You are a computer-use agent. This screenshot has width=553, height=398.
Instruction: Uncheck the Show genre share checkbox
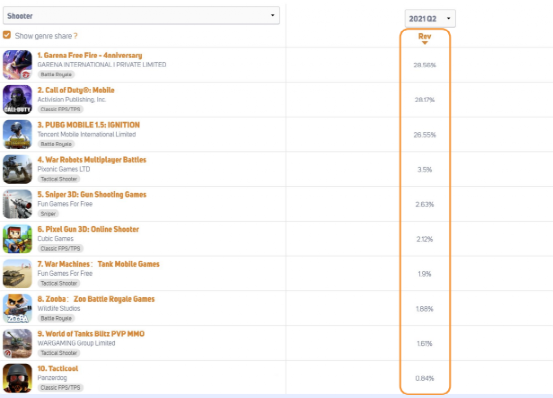tap(7, 35)
